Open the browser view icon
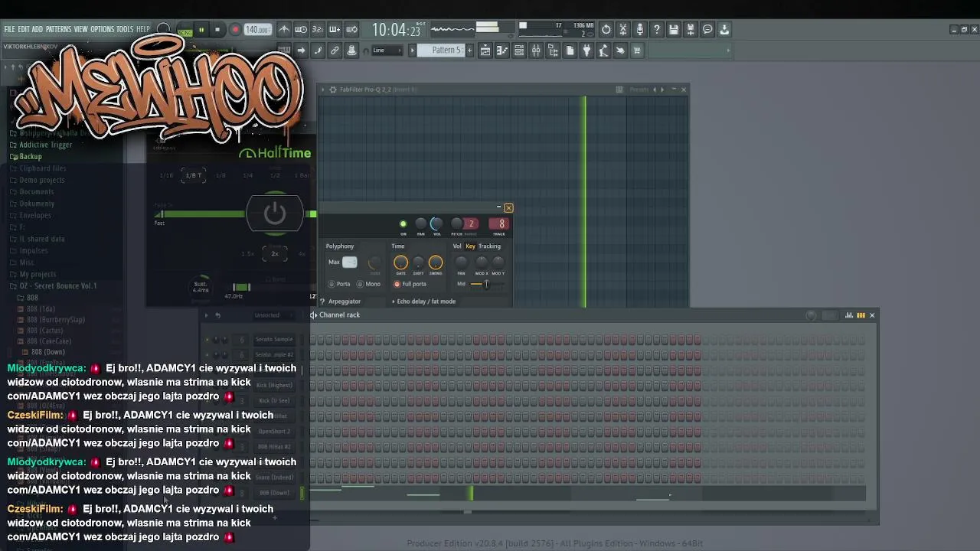 pyautogui.click(x=553, y=51)
